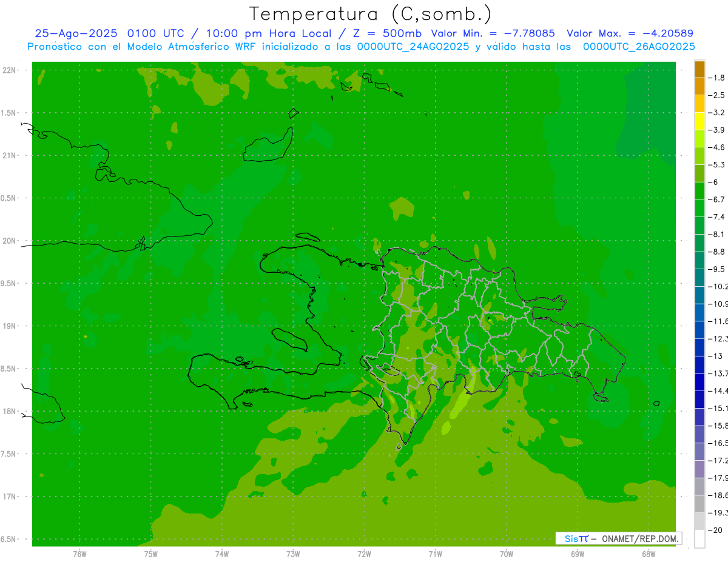Click the '-2.5' color scale value
This screenshot has height=562, width=728.
(716, 95)
